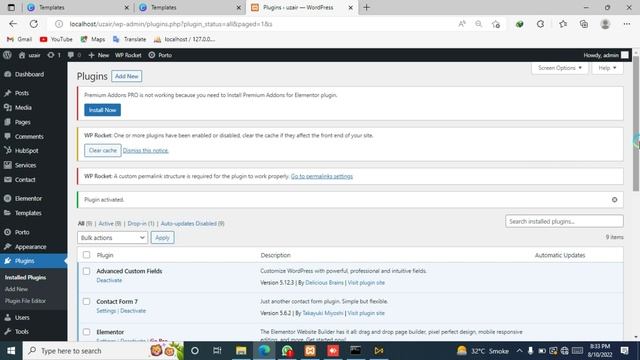Open Contact Form 7 Settings link
The height and width of the screenshot is (360, 640).
[106, 311]
